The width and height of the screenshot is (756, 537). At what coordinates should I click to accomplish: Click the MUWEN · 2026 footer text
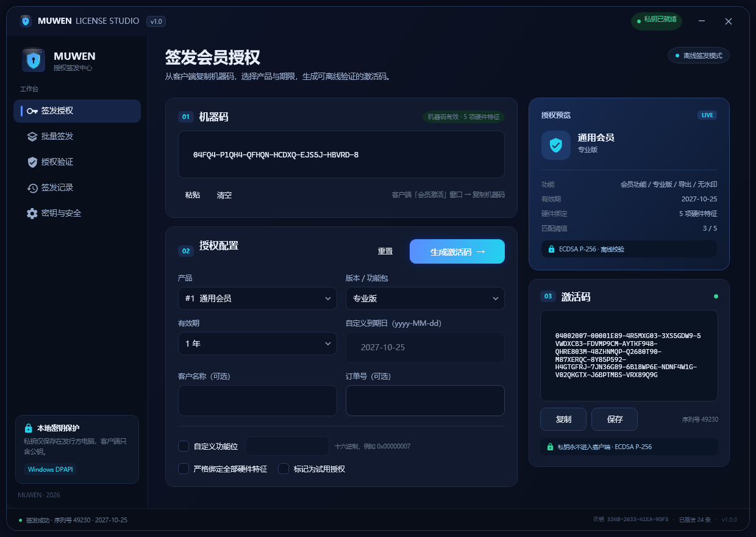pyautogui.click(x=39, y=495)
